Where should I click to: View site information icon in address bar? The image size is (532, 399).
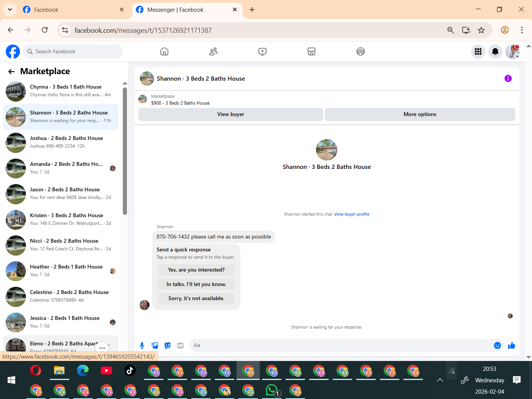pyautogui.click(x=65, y=30)
